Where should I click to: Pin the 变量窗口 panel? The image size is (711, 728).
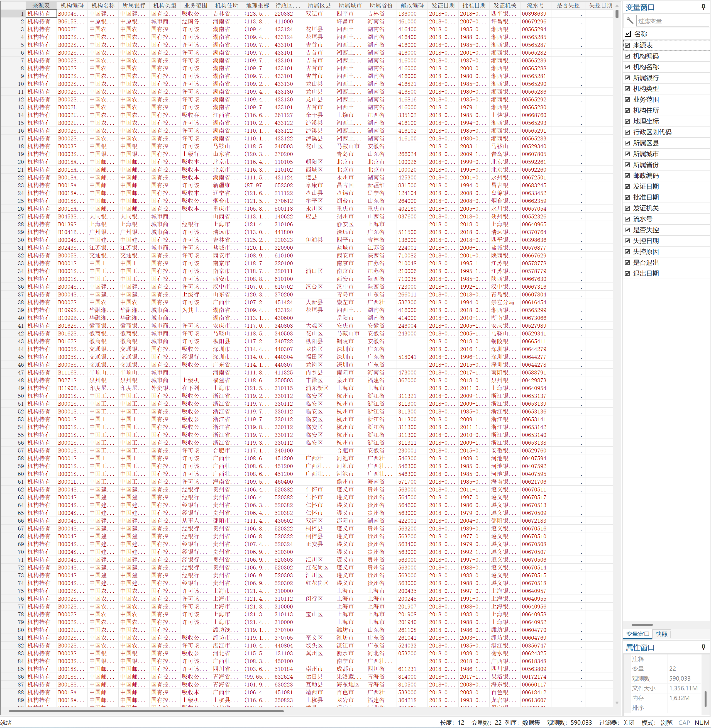703,7
